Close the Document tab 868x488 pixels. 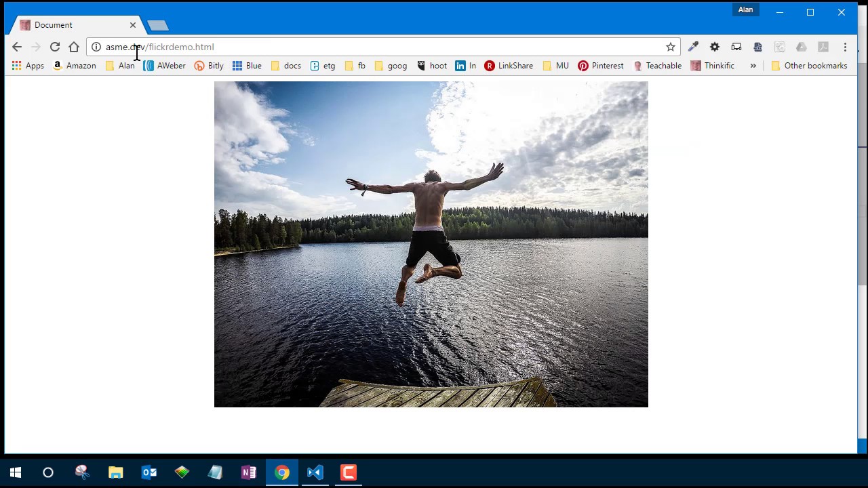133,25
